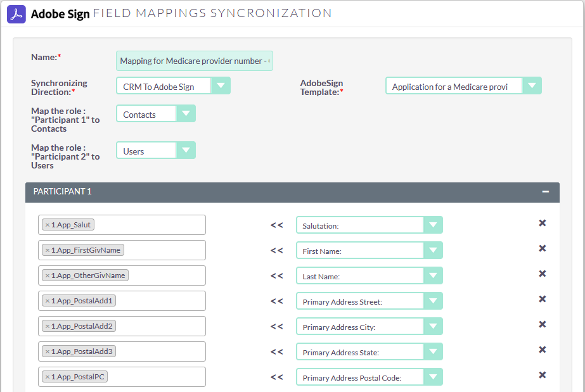Screen dimensions: 585x392
Task: Click the 'Map the role: Participant 1' label
Action: (x=65, y=120)
